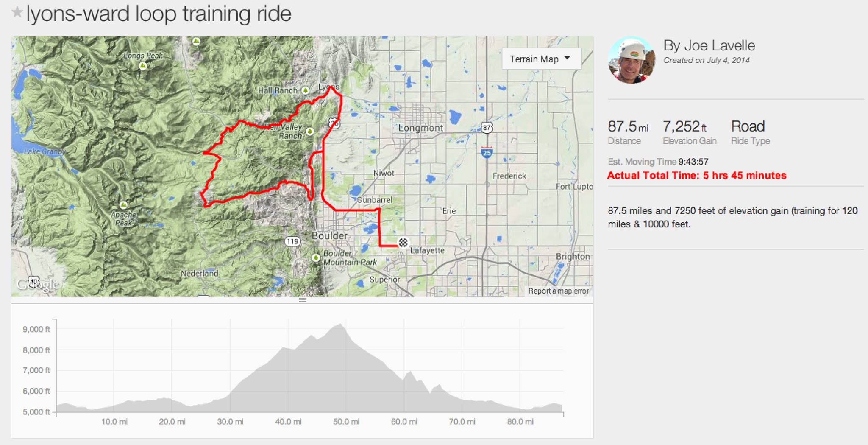Click the Longs Peak mountain marker
The height and width of the screenshot is (445, 868).
[x=143, y=66]
